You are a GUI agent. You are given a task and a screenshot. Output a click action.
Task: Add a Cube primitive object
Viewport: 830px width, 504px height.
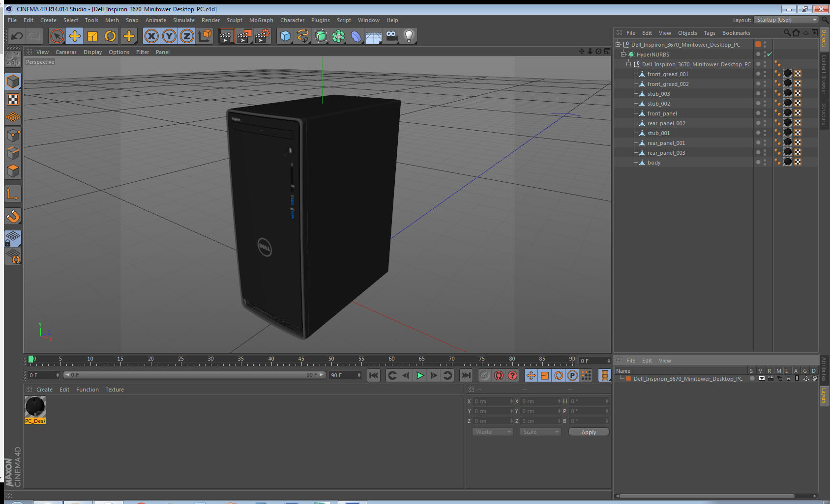(285, 36)
